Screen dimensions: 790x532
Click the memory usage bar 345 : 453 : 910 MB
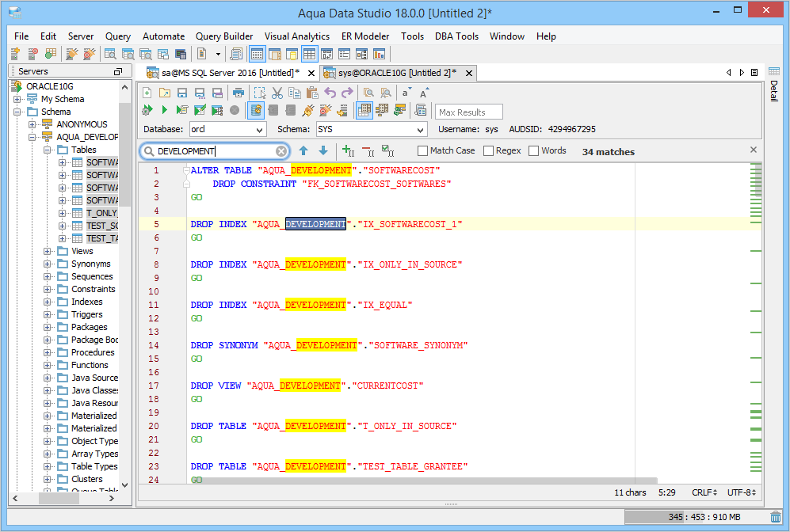tap(696, 517)
